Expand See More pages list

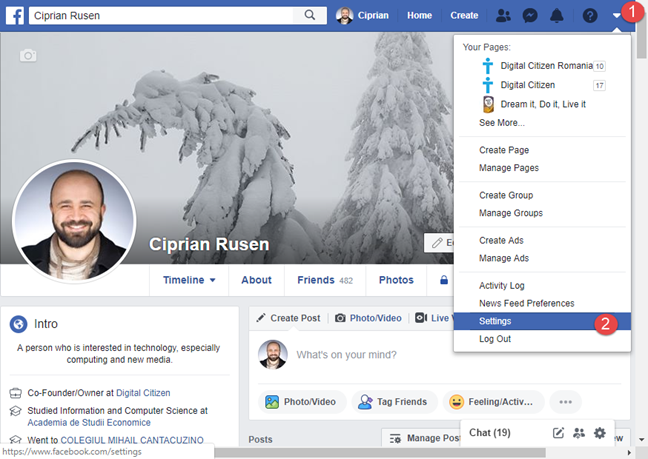click(502, 123)
